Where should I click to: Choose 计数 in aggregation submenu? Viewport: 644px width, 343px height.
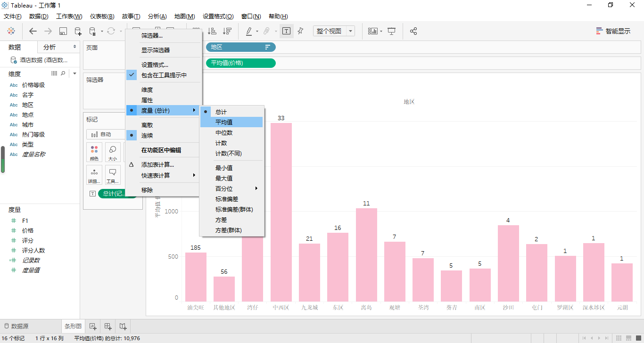[x=231, y=143]
